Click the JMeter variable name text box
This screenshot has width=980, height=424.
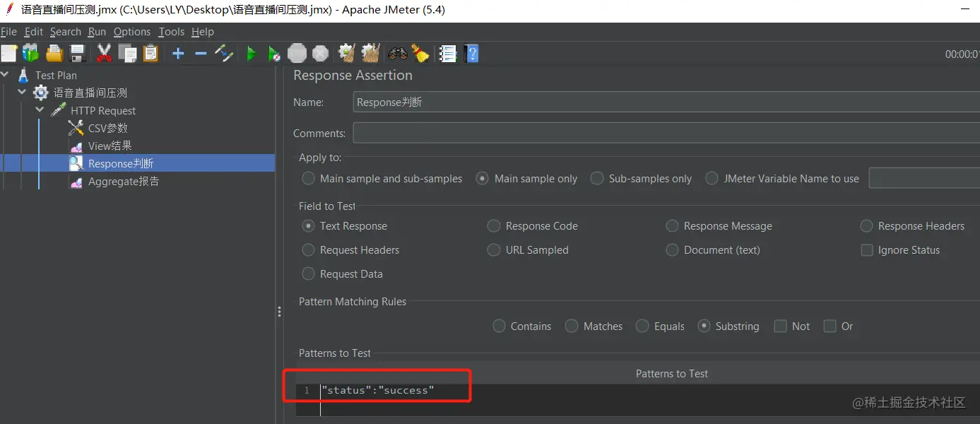click(924, 178)
